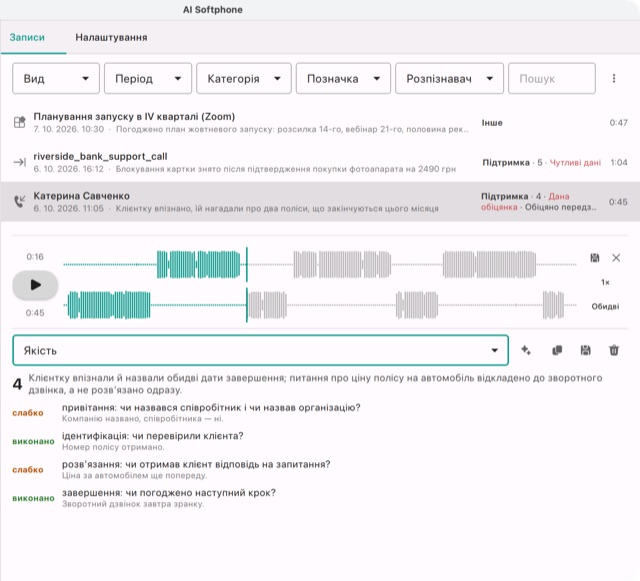Copy the analysis with the copy icon
Viewport: 640px width, 581px height.
pos(557,350)
